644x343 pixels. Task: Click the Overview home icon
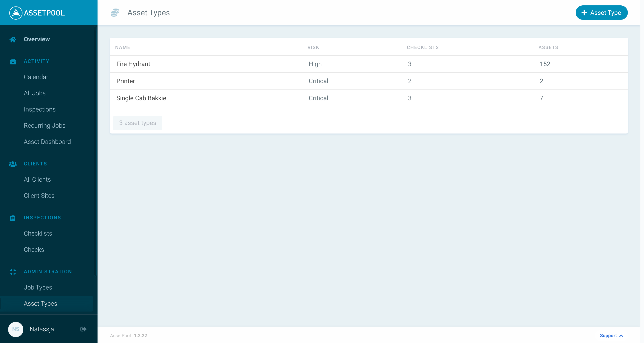[x=13, y=39]
